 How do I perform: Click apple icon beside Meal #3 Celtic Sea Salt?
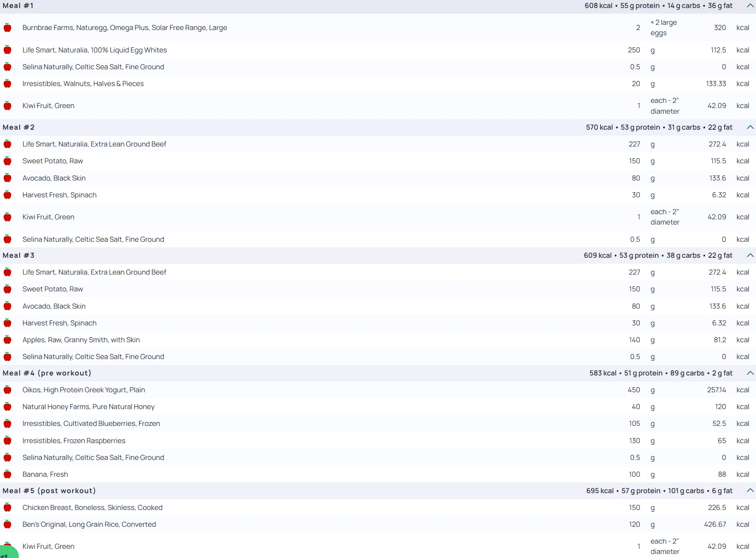(7, 357)
